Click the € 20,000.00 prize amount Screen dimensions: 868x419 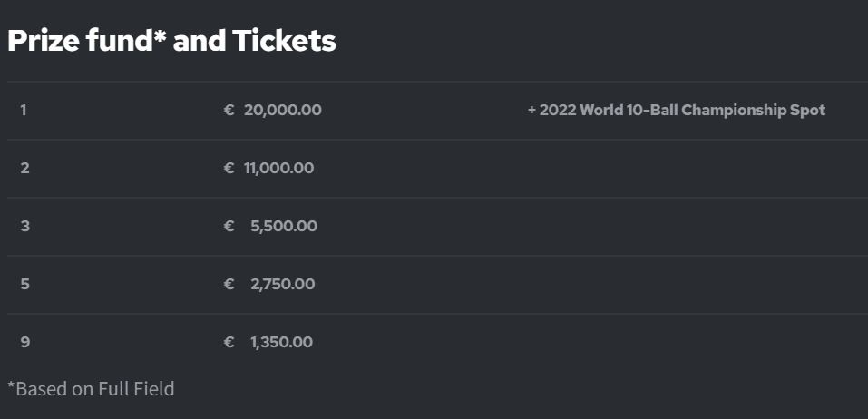coord(272,110)
